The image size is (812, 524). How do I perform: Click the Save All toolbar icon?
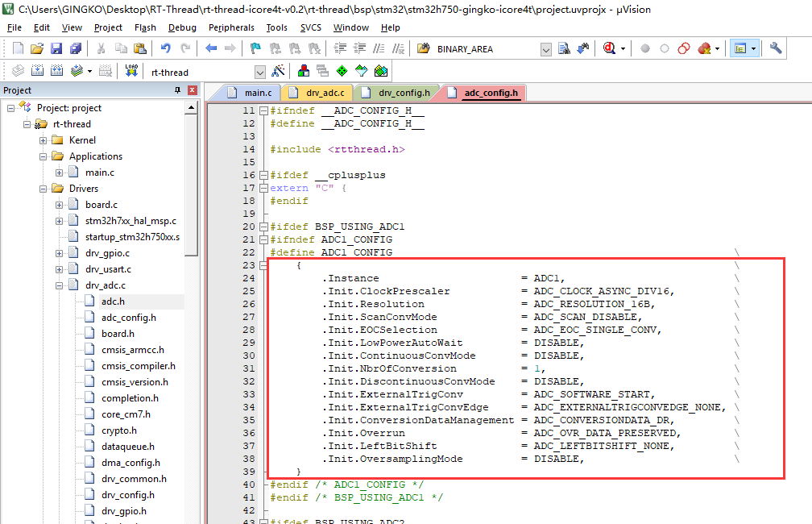pyautogui.click(x=73, y=48)
